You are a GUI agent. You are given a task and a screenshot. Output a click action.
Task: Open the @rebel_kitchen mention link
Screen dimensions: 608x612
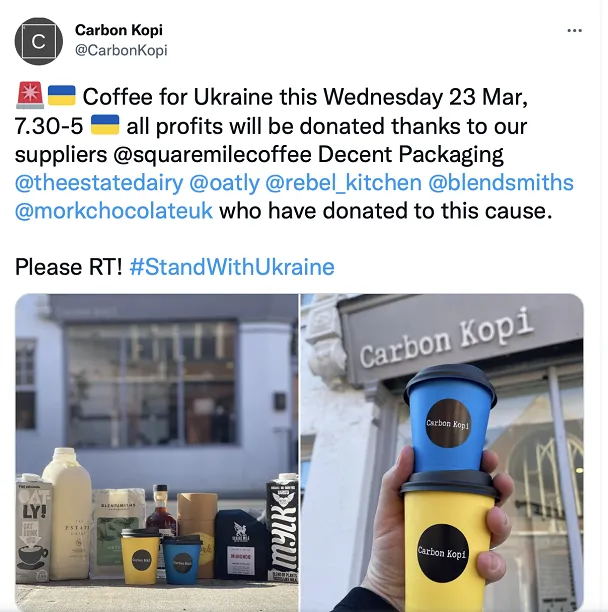pyautogui.click(x=343, y=183)
